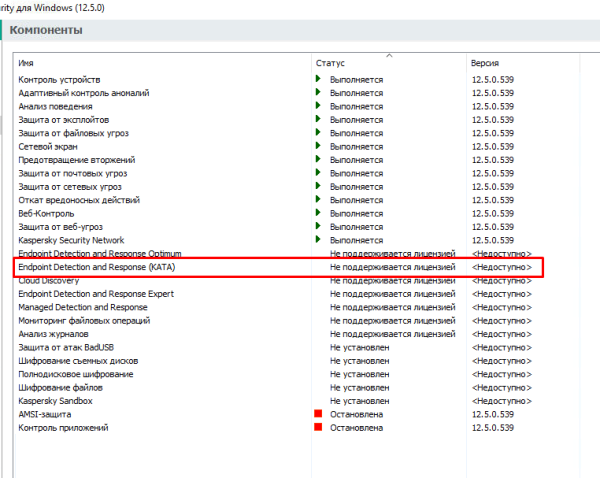This screenshot has width=600, height=478.
Task: Click running icon for Защита от файловых угроз
Action: (318, 132)
